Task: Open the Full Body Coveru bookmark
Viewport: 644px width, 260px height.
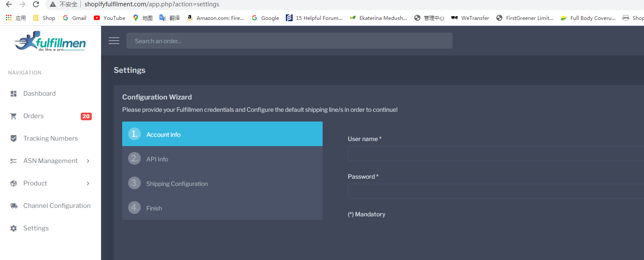Action: tap(588, 18)
